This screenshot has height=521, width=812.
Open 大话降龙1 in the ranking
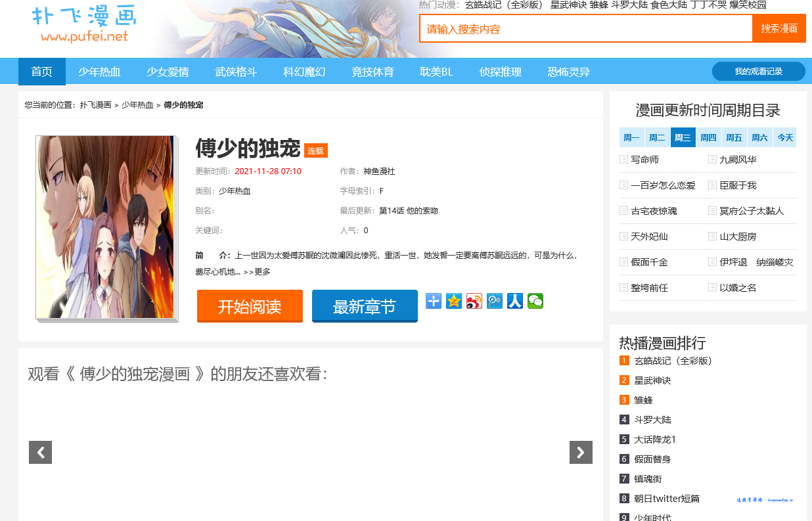(655, 440)
